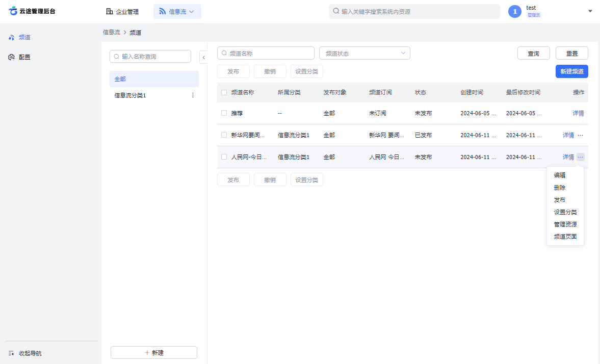Toggle the select-all checkbox in table header
The height and width of the screenshot is (364, 600).
224,92
